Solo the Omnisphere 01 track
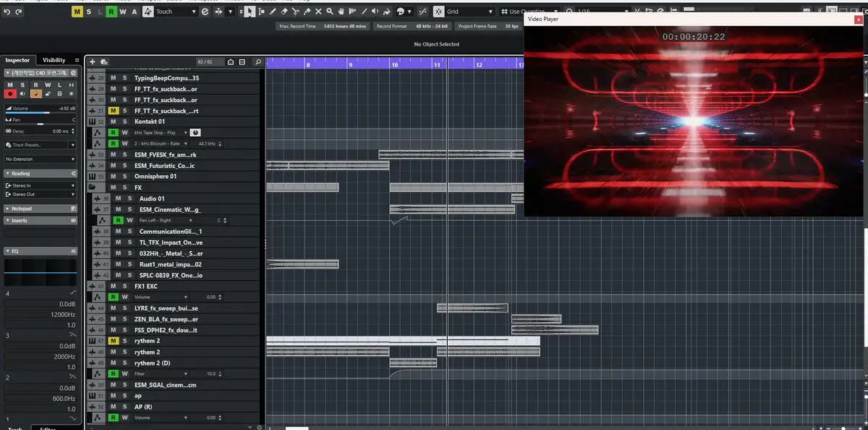Viewport: 868px width, 430px height. click(124, 177)
